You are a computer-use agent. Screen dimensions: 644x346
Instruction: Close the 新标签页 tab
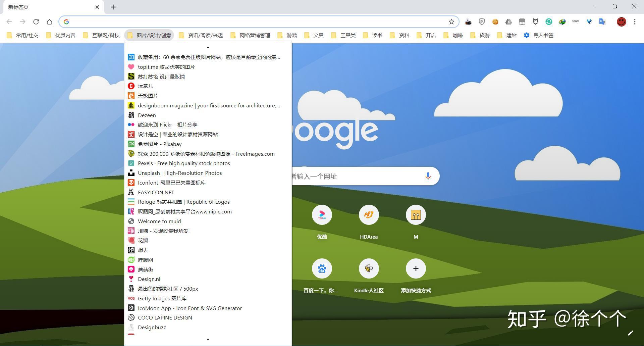97,7
